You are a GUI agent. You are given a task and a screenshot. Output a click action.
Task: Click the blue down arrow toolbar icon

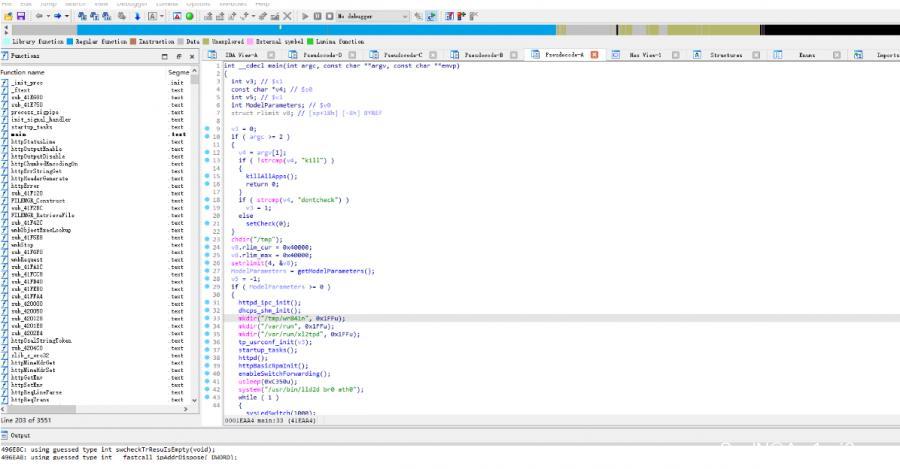(x=137, y=17)
